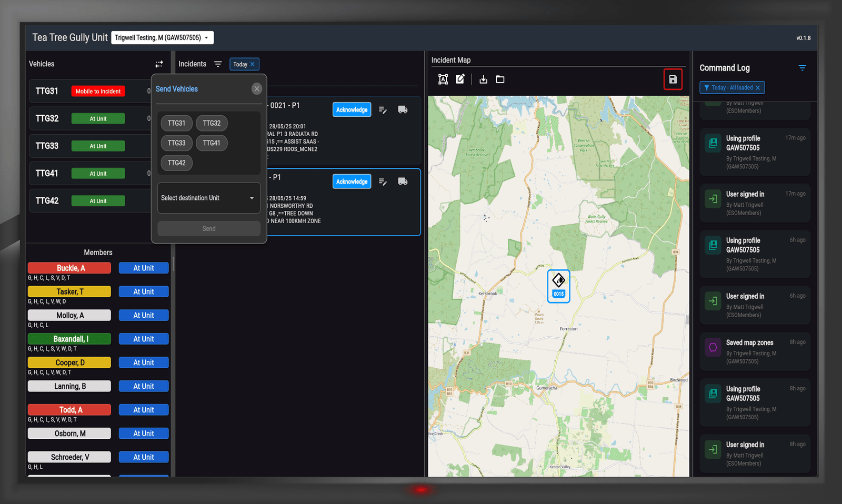The image size is (842, 504).
Task: Click the download icon in the Incident Map toolbar
Action: coord(484,79)
